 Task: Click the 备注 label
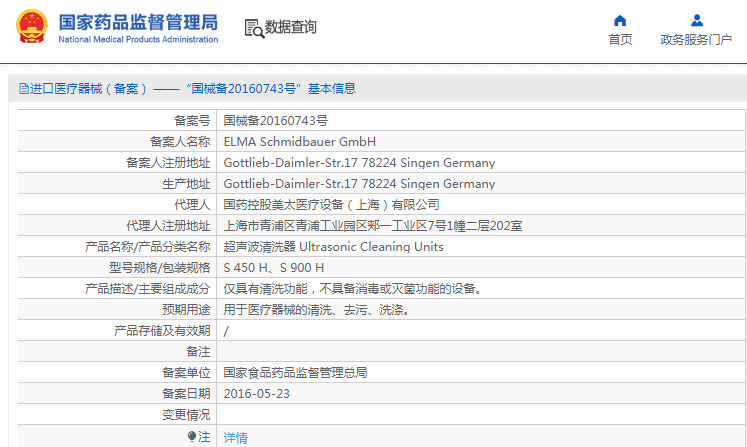tap(198, 352)
